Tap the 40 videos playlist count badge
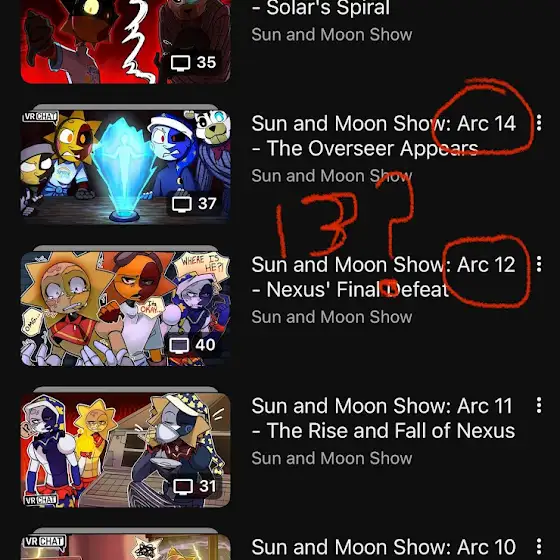Screen dimensions: 560x560 (x=193, y=345)
